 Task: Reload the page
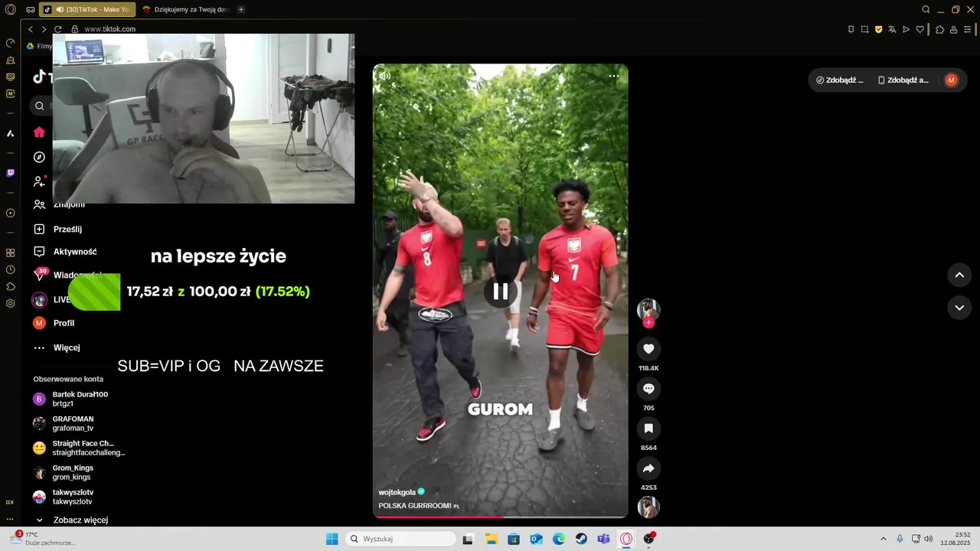[57, 29]
